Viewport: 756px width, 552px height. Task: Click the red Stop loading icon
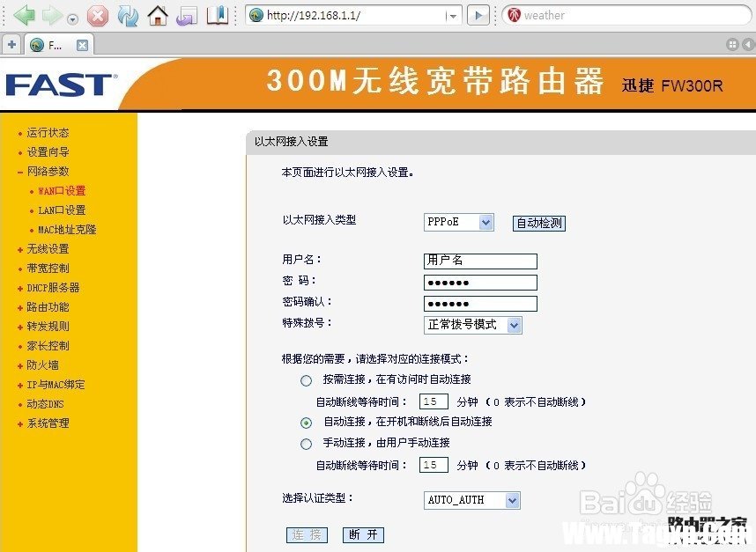(x=98, y=16)
